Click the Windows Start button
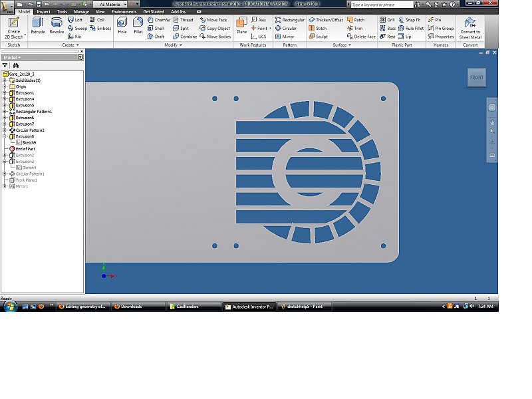532x399 pixels. point(10,307)
